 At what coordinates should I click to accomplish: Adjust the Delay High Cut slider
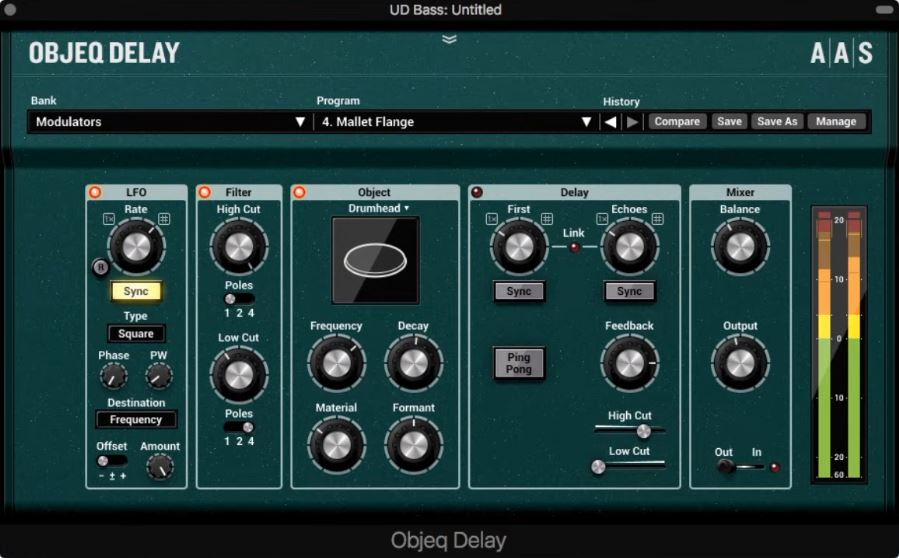(630, 430)
